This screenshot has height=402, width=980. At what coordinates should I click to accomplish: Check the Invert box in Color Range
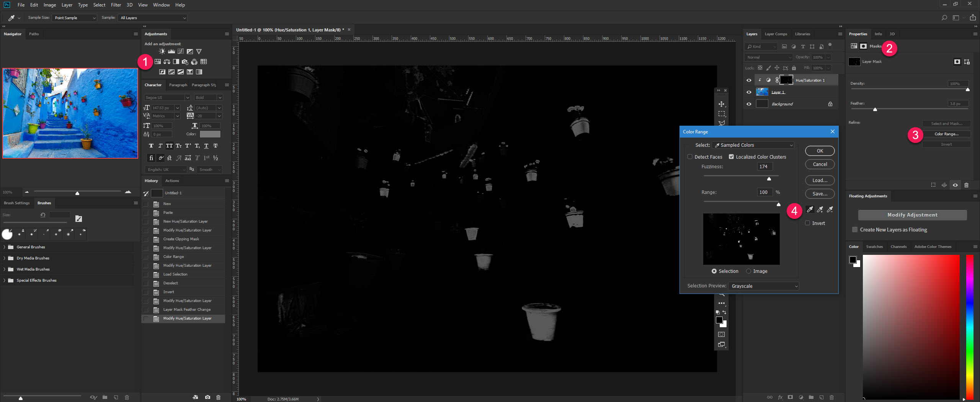pyautogui.click(x=807, y=223)
